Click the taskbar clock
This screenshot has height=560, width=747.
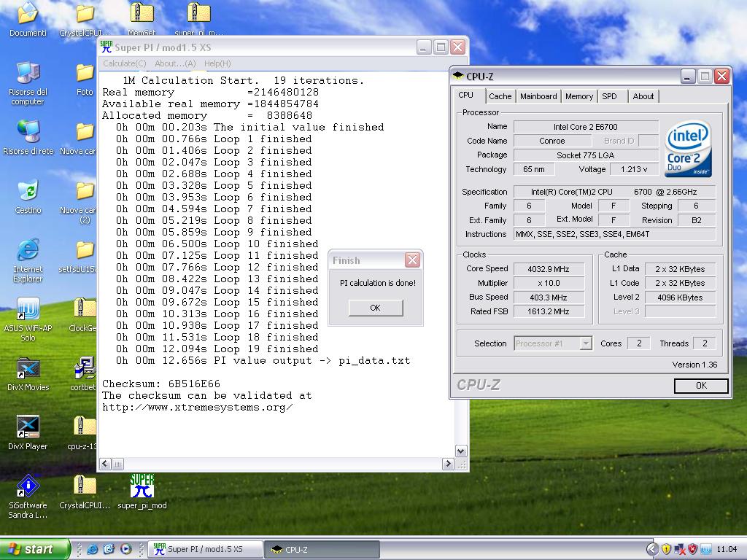[727, 549]
